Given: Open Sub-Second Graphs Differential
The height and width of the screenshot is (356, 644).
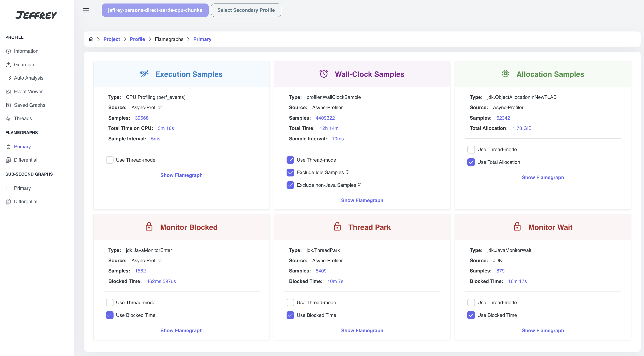Looking at the screenshot, I should click(26, 201).
